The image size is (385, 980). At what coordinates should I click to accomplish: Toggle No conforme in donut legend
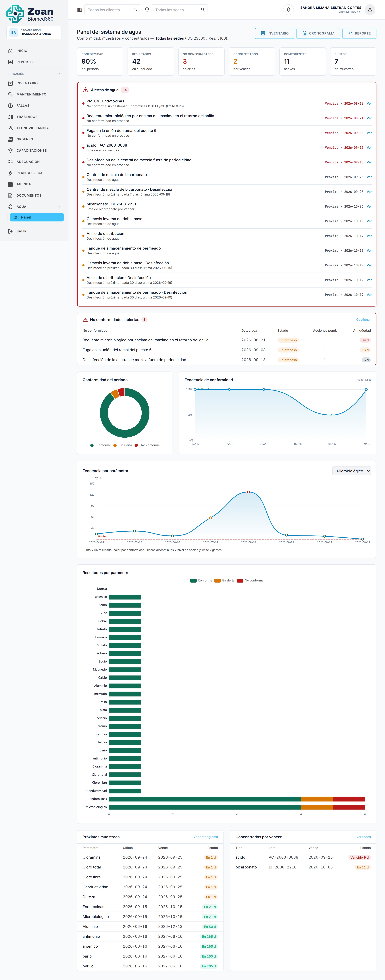(x=147, y=445)
